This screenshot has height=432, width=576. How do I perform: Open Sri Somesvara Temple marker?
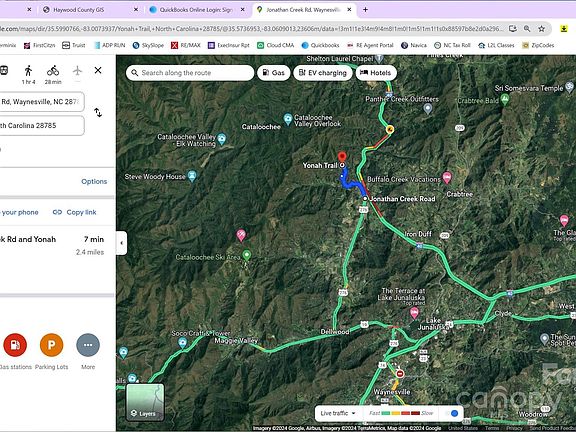[569, 87]
